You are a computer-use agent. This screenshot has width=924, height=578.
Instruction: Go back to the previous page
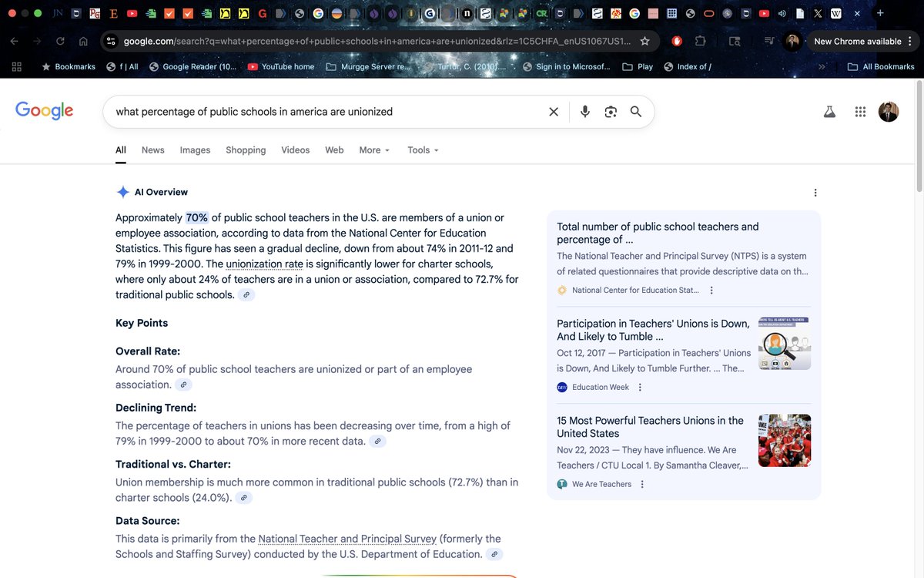tap(14, 41)
